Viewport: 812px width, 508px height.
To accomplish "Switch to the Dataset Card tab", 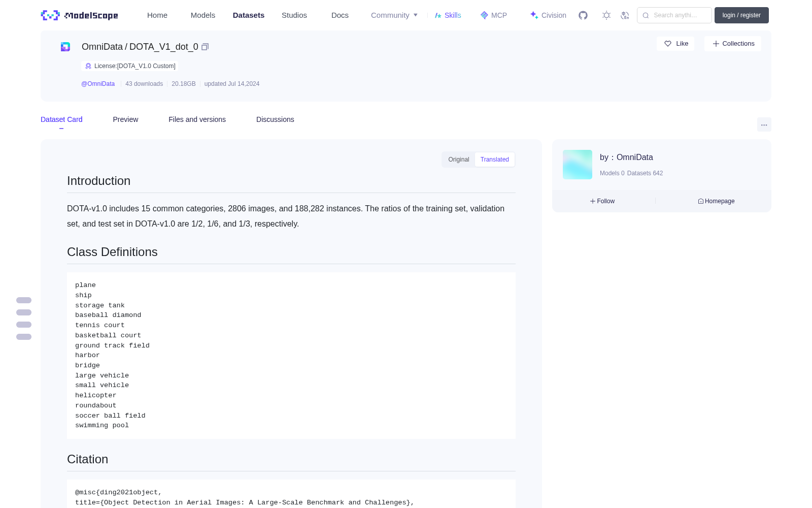I will [61, 119].
